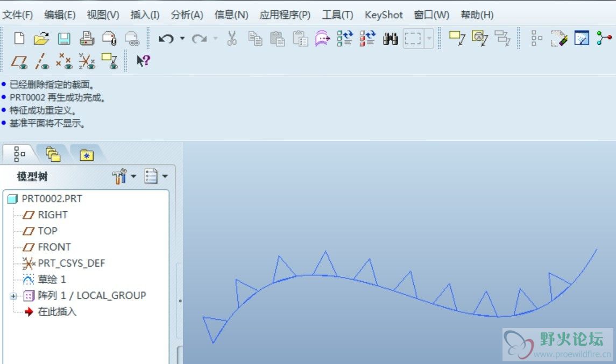Choose Paste Special clipboard icon
This screenshot has width=616, height=364.
pos(301,39)
